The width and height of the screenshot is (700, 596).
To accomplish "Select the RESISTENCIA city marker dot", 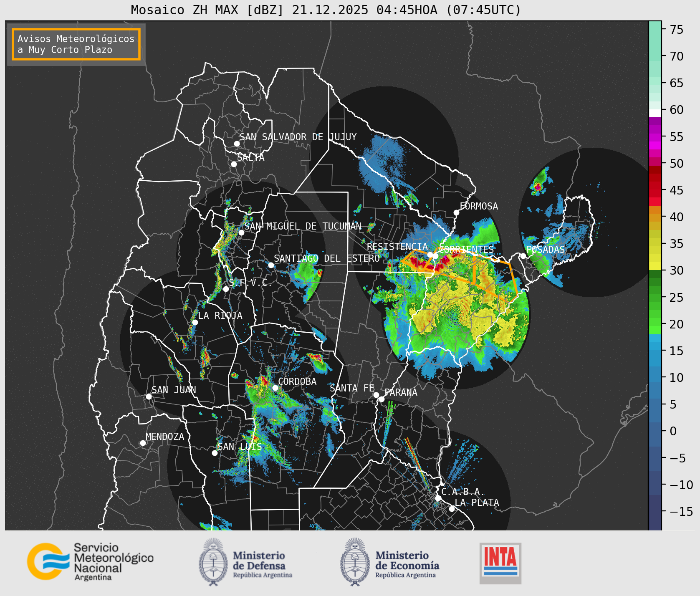I will coord(430,255).
